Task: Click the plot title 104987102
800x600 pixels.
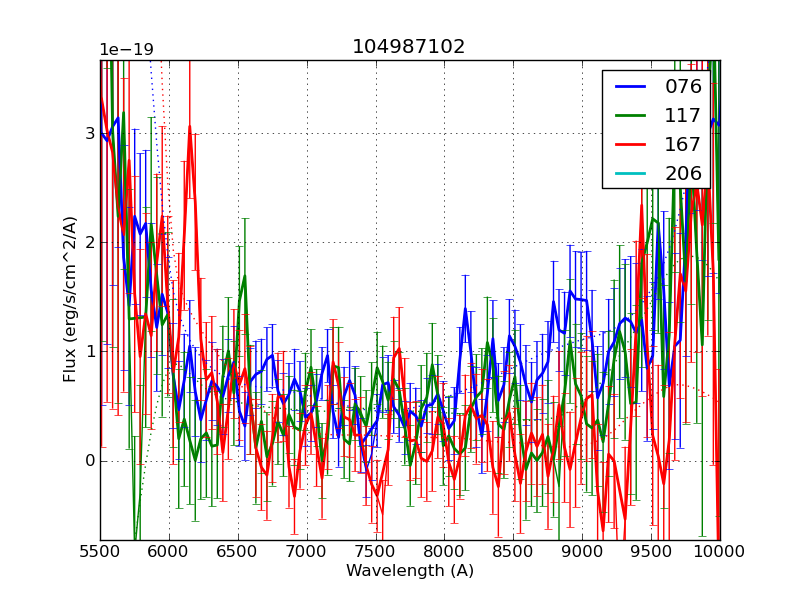Action: coord(409,47)
